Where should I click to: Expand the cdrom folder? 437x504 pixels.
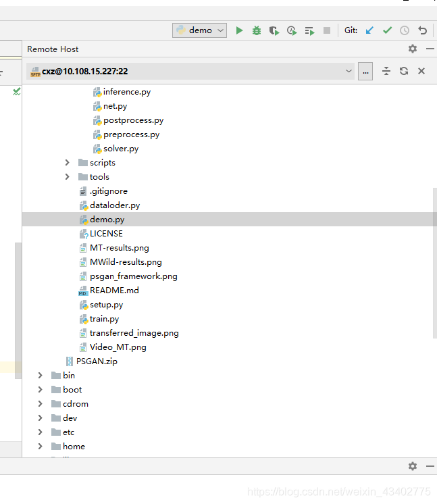(x=40, y=404)
